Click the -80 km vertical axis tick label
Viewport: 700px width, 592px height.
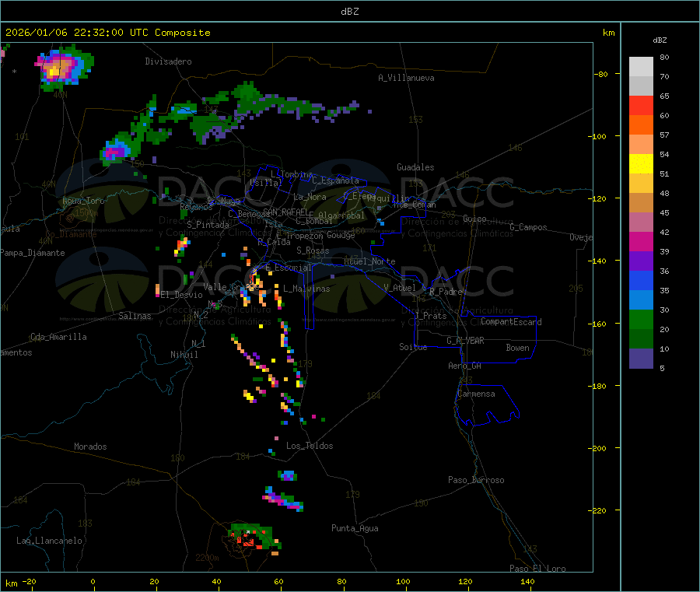[600, 74]
